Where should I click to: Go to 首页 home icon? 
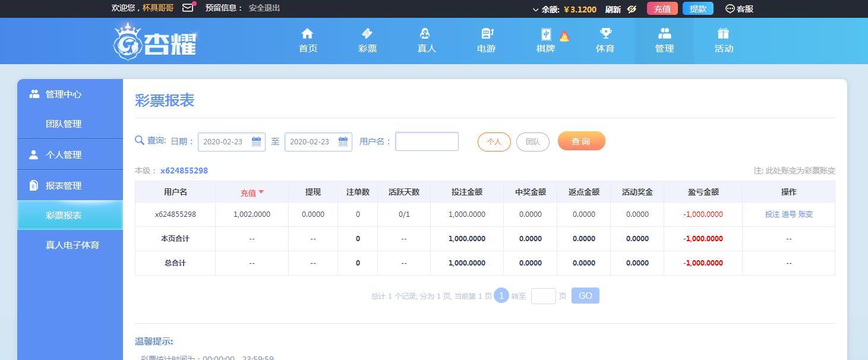(x=307, y=33)
